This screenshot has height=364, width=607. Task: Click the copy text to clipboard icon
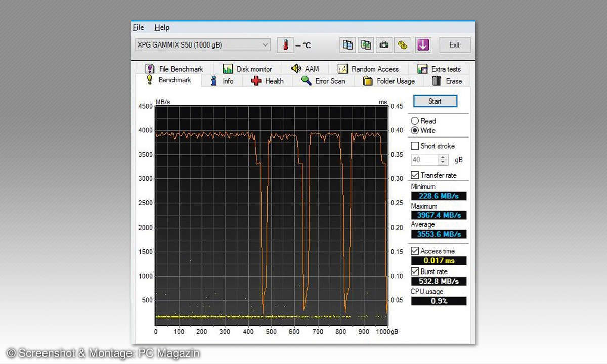(x=348, y=45)
